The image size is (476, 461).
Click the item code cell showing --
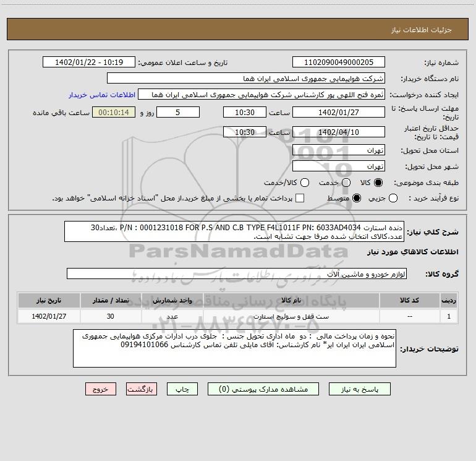[409, 316]
